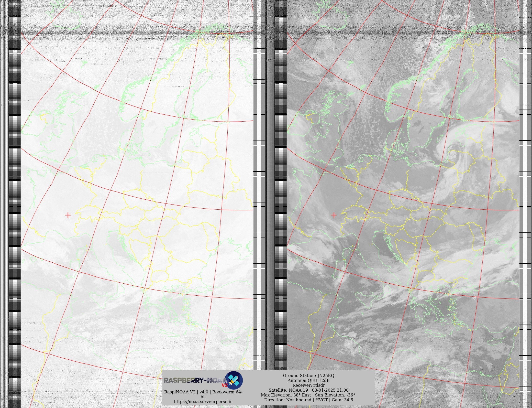
Task: Select the Max Elevation and Sun Elevation line
Action: 308,395
